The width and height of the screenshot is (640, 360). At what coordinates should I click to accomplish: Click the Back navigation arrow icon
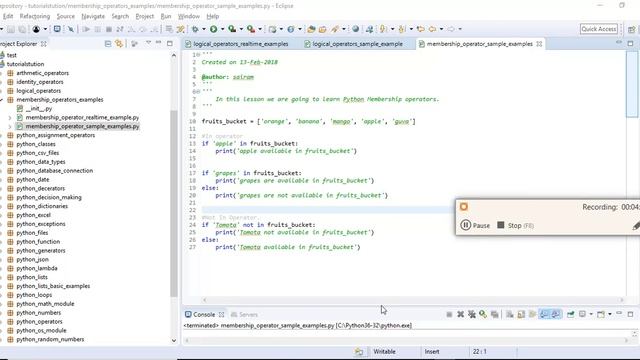click(432, 29)
